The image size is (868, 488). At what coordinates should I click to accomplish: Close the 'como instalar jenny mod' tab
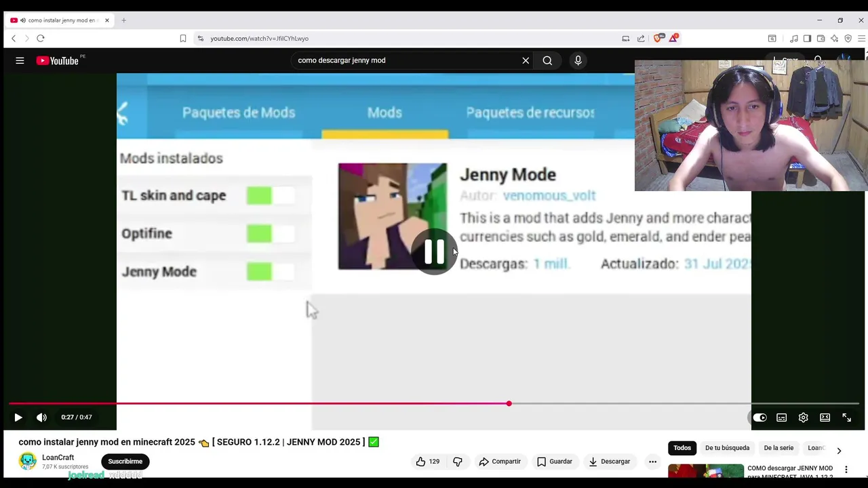click(x=106, y=20)
